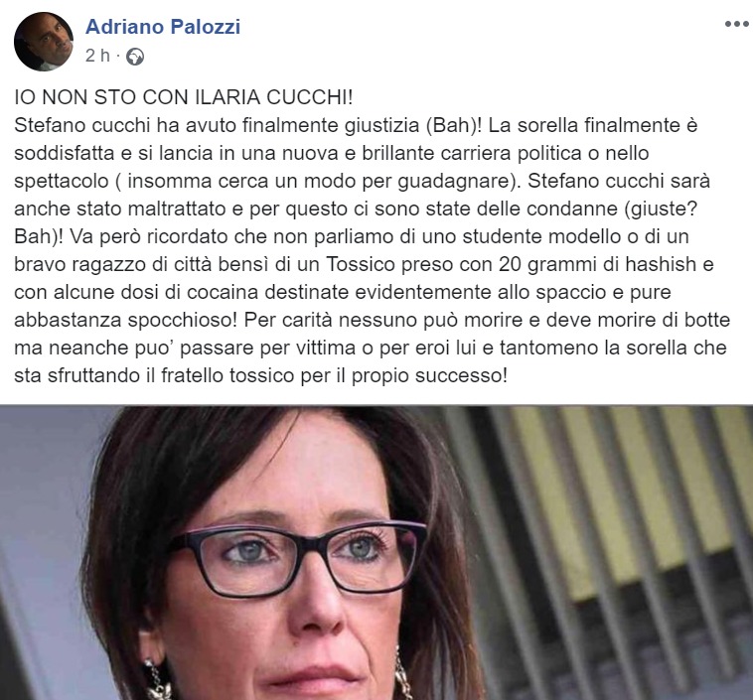Click the first '(Bah)!' in the post
753x700 pixels.
pos(453,125)
